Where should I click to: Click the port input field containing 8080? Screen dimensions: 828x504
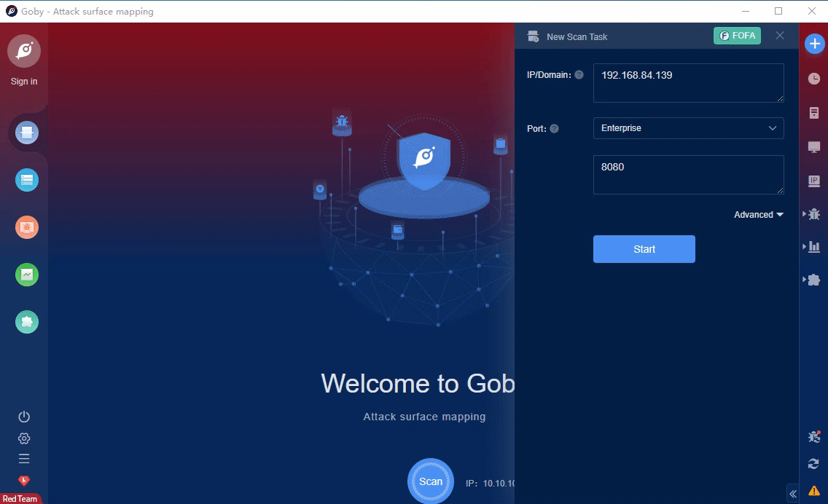coord(689,175)
